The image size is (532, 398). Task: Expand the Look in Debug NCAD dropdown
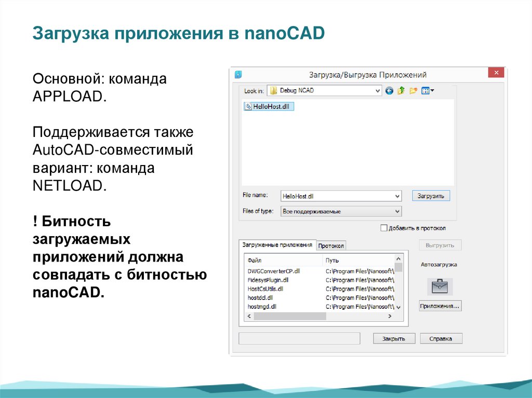point(377,91)
